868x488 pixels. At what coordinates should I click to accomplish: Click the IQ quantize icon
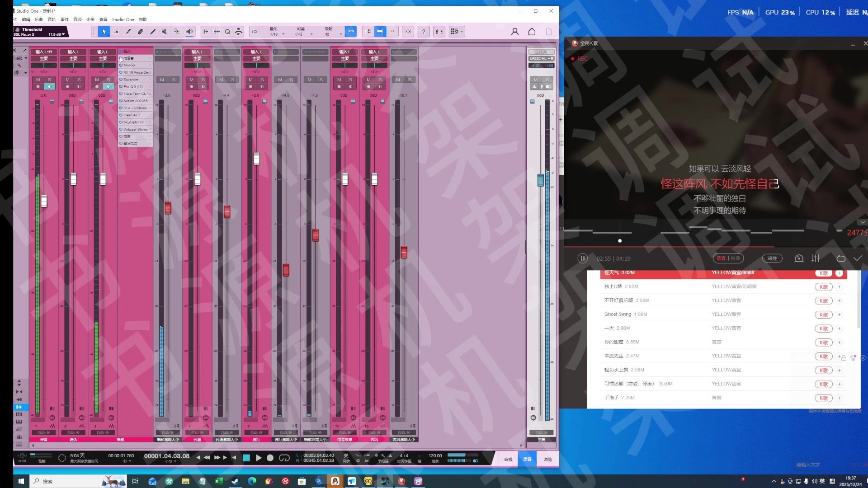pos(255,32)
